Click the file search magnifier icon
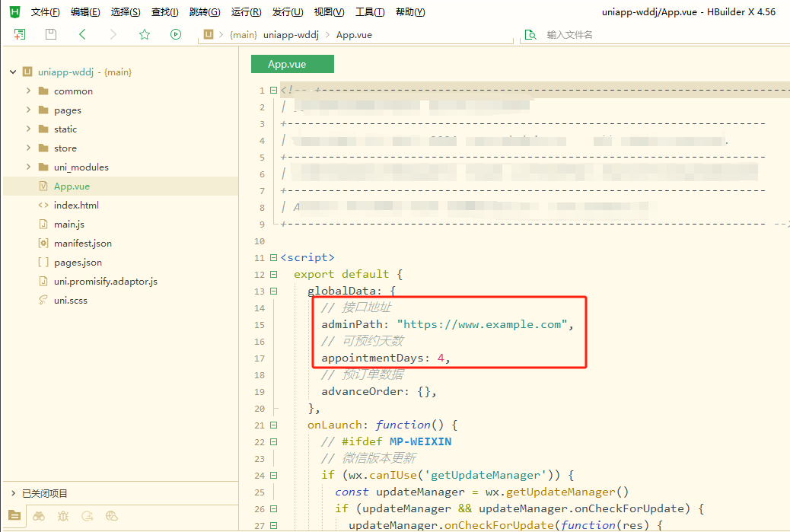Screen dimensions: 790x532 [530, 34]
